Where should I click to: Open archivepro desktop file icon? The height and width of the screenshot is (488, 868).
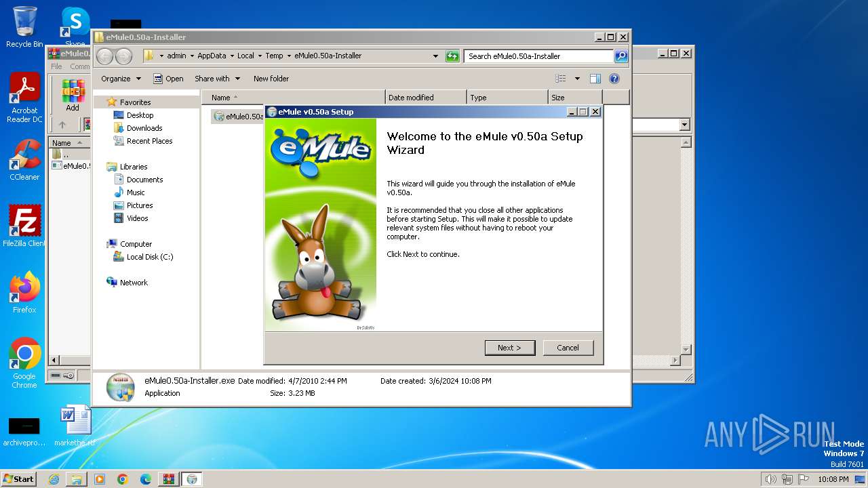[24, 431]
